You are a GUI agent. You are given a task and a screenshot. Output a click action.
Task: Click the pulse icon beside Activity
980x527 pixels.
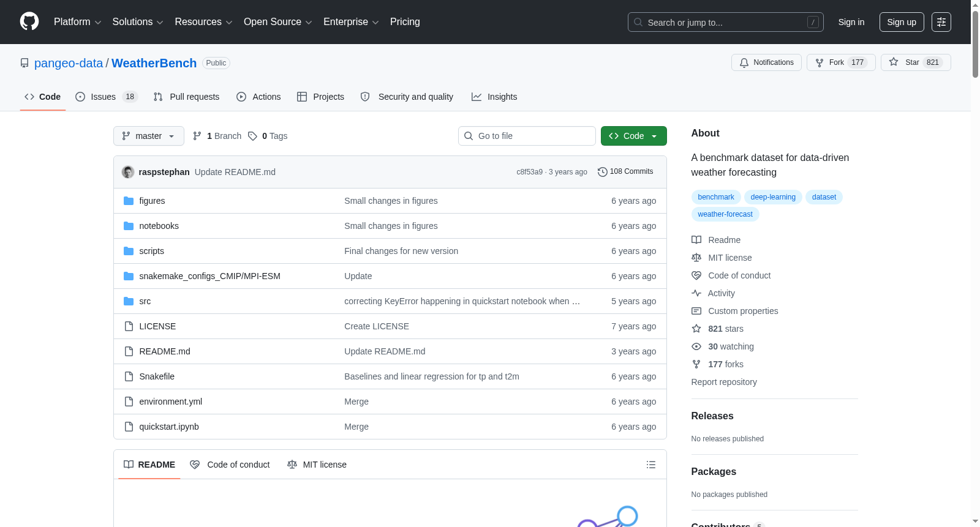click(696, 293)
